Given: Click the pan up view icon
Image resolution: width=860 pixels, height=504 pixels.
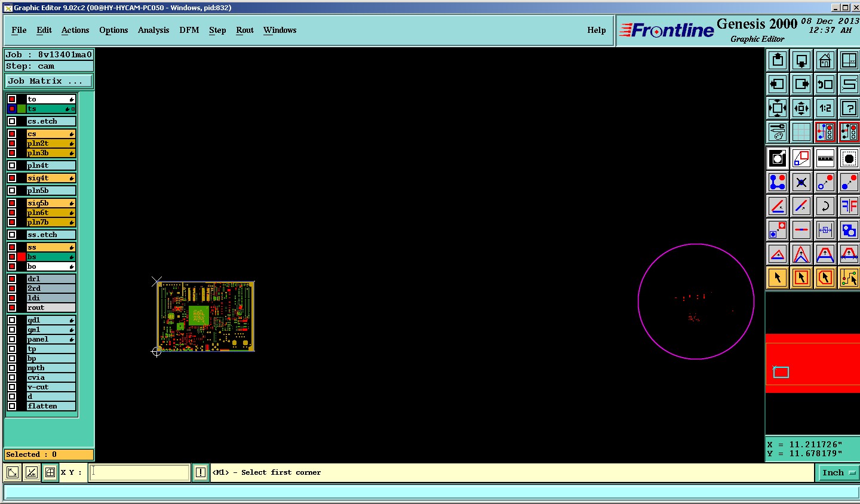Looking at the screenshot, I should (778, 60).
